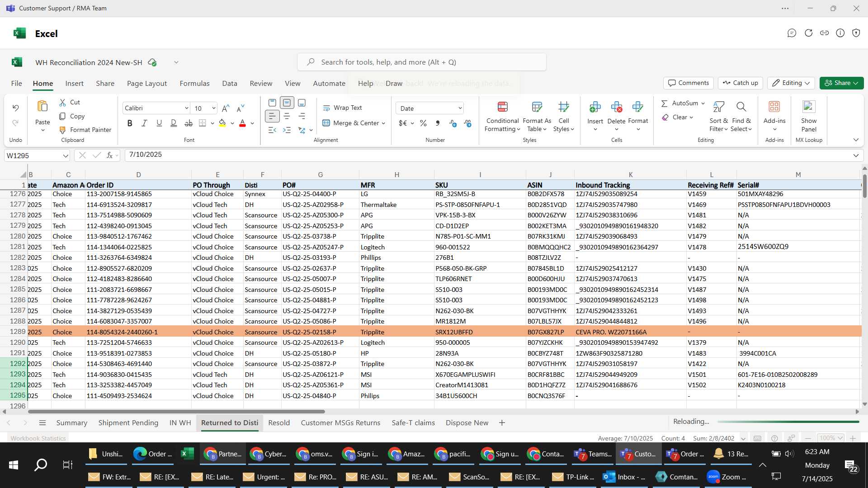
Task: Switch to the Safe-T claims sheet tab
Action: 413,423
